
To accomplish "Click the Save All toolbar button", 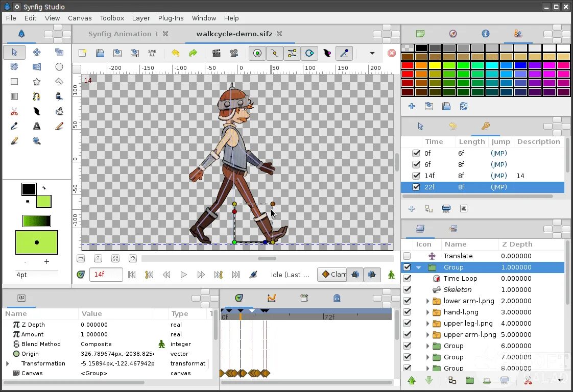I will pyautogui.click(x=152, y=53).
